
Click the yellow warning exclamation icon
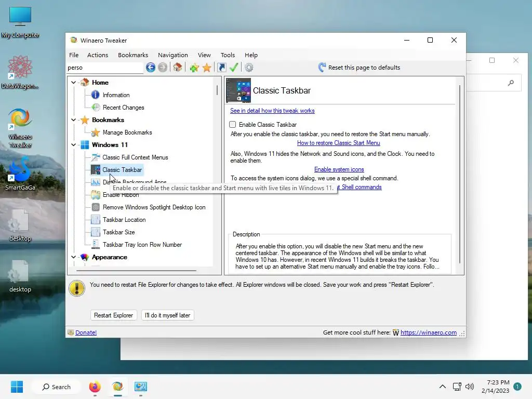[77, 288]
